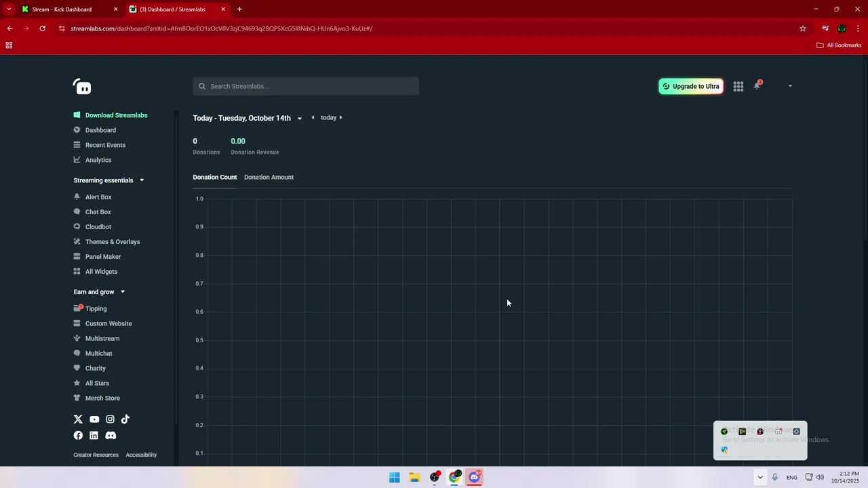Open account dropdown arrow at top right

[x=790, y=86]
